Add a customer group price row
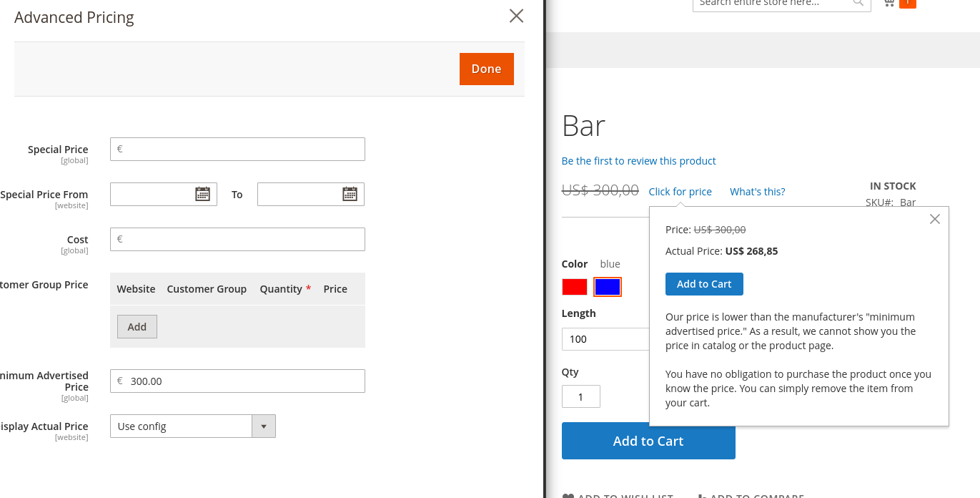 (137, 326)
